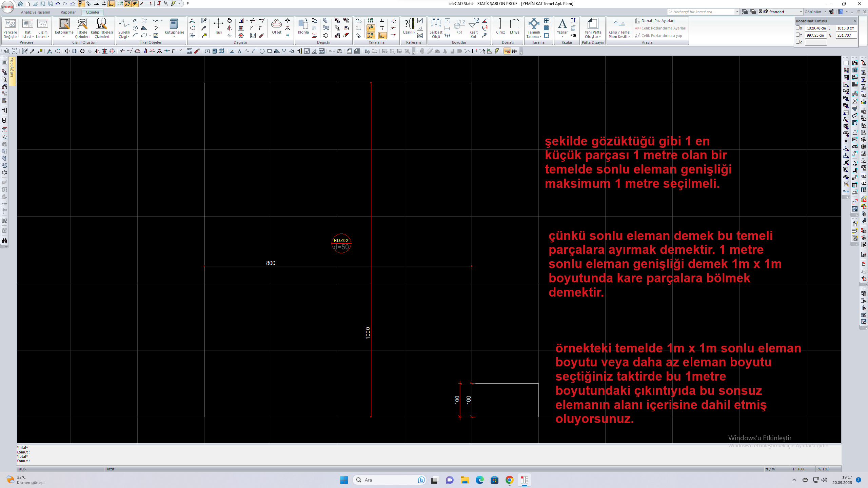Click the % 130 zoom value in status bar
The image size is (868, 488).
coord(823,469)
